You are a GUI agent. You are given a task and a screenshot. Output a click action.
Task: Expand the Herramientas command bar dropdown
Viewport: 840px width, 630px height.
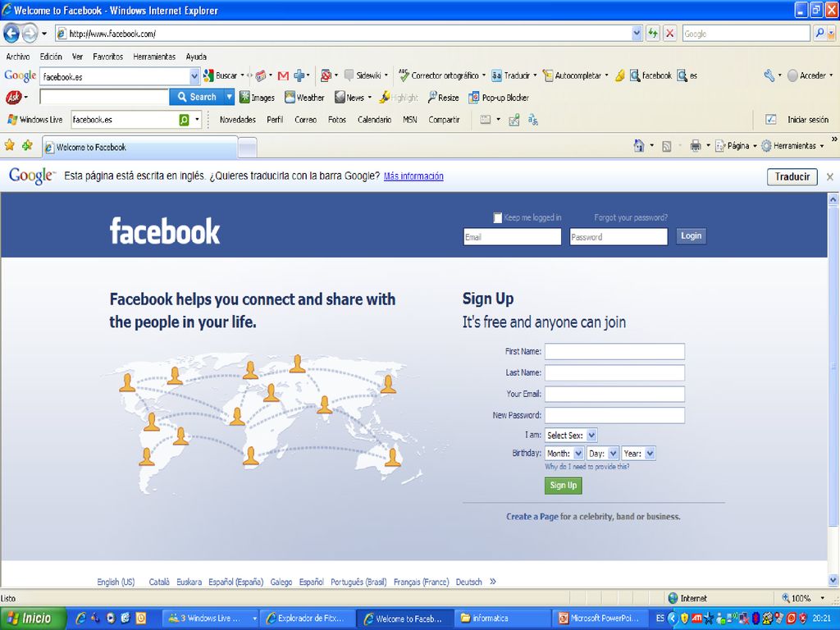(x=822, y=146)
